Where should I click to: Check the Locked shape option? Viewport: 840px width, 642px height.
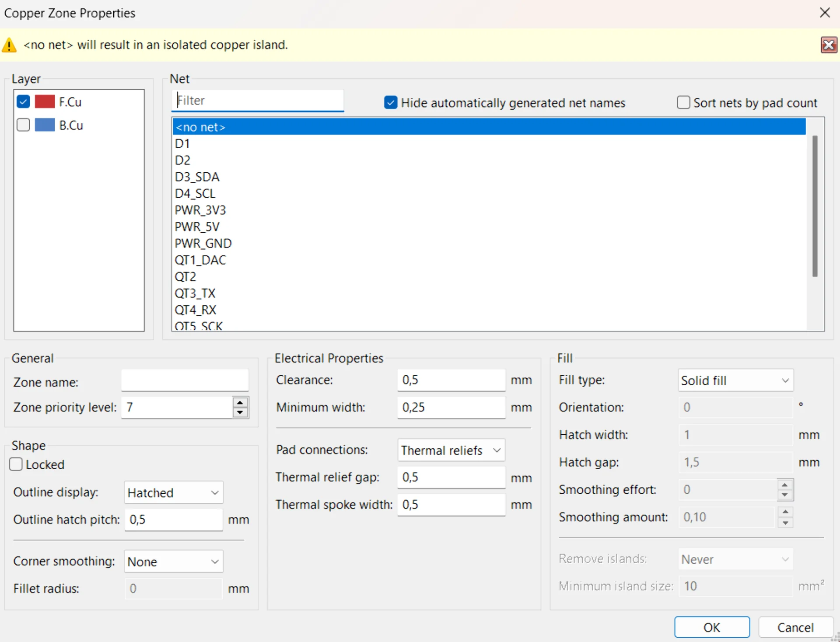click(x=16, y=464)
